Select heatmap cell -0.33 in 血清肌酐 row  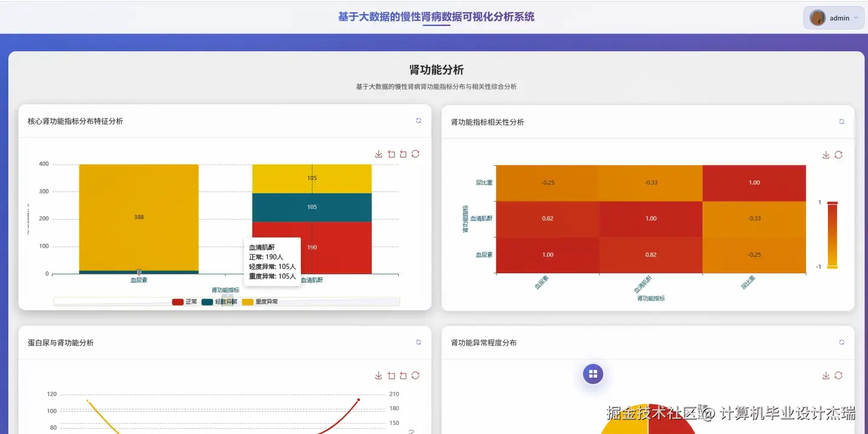754,219
